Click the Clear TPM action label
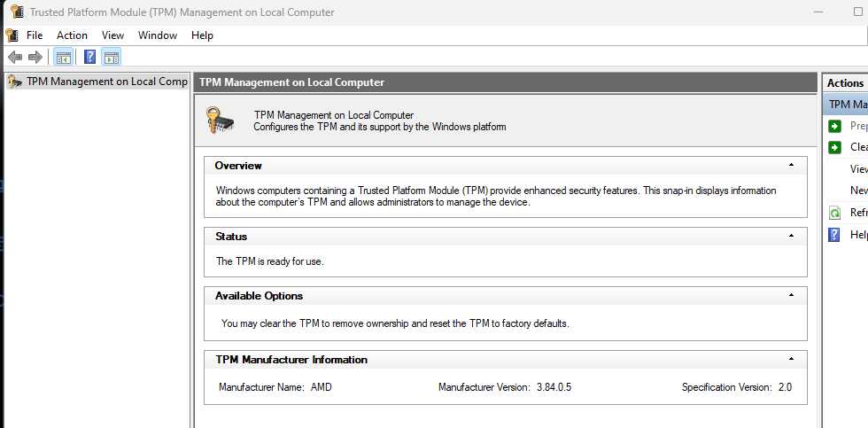 coord(858,147)
